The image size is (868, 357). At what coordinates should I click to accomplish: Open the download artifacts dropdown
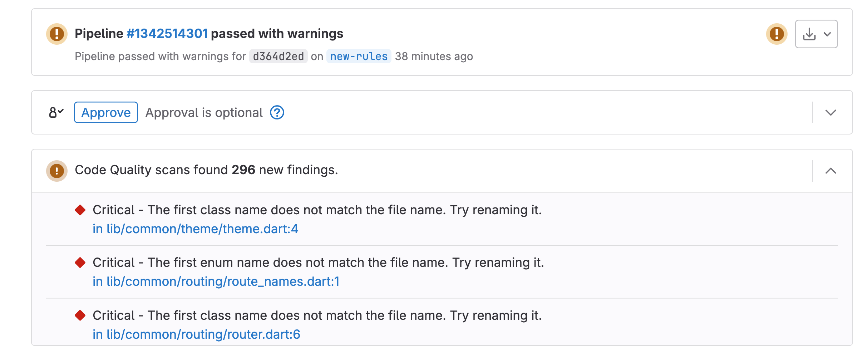[x=816, y=34]
